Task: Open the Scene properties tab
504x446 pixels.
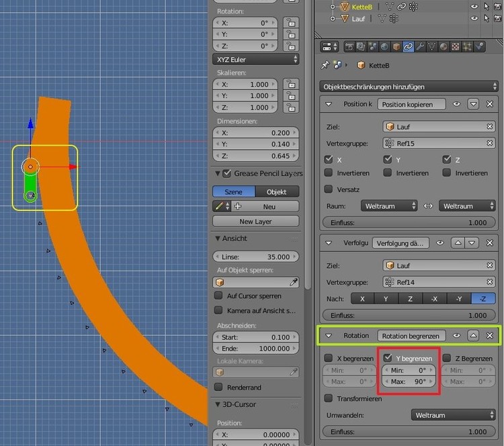Action: [372, 47]
